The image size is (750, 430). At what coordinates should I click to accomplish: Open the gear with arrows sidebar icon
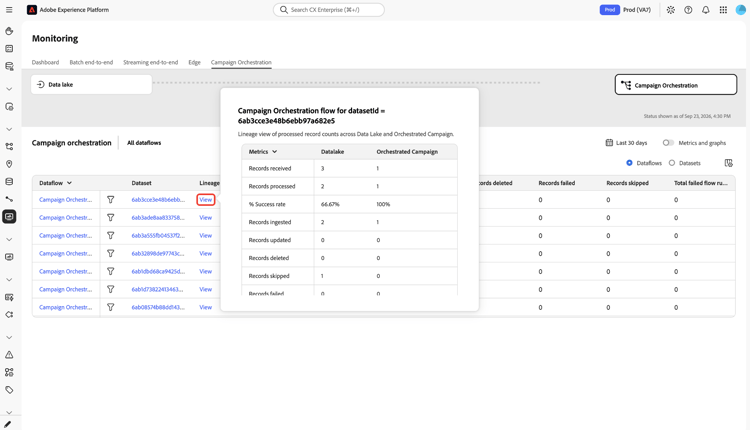pyautogui.click(x=9, y=315)
